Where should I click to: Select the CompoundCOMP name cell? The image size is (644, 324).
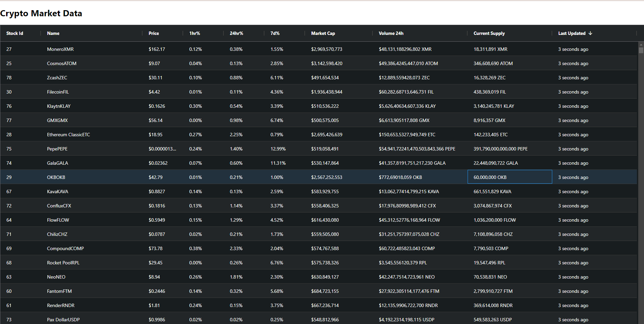92,248
